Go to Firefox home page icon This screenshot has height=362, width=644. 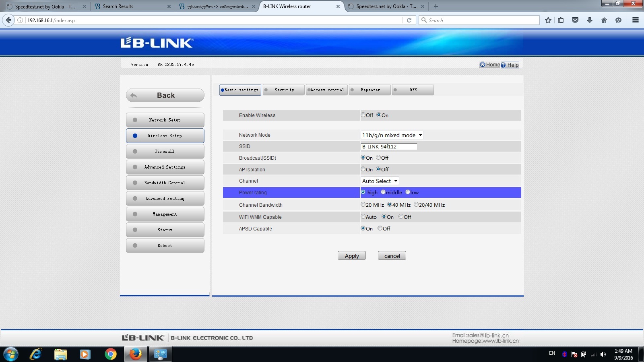coord(604,20)
